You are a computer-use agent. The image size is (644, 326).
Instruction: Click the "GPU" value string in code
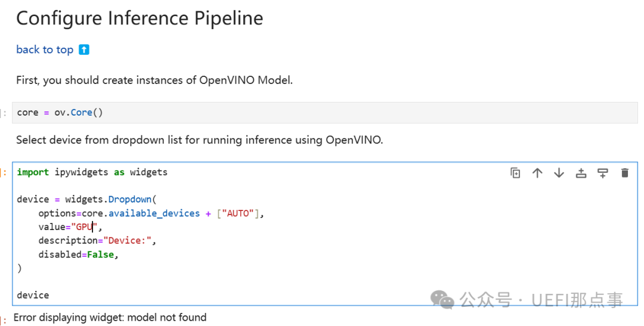[83, 227]
